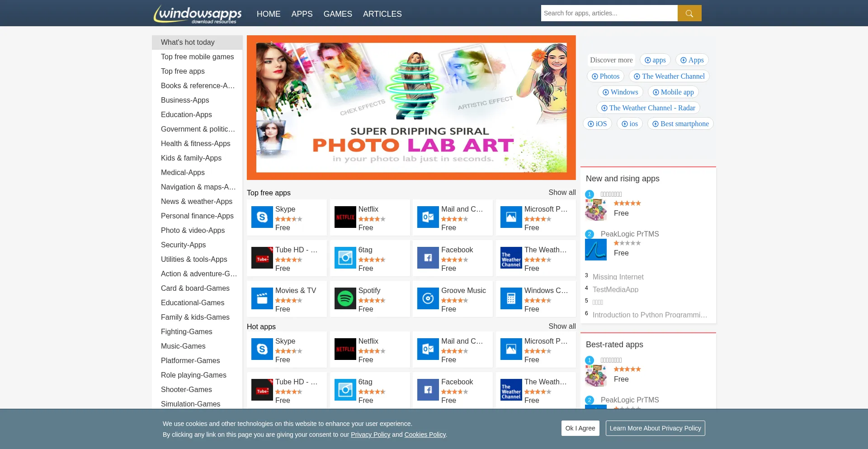The height and width of the screenshot is (449, 868).
Task: Click the Movies & TV app icon
Action: (x=262, y=299)
